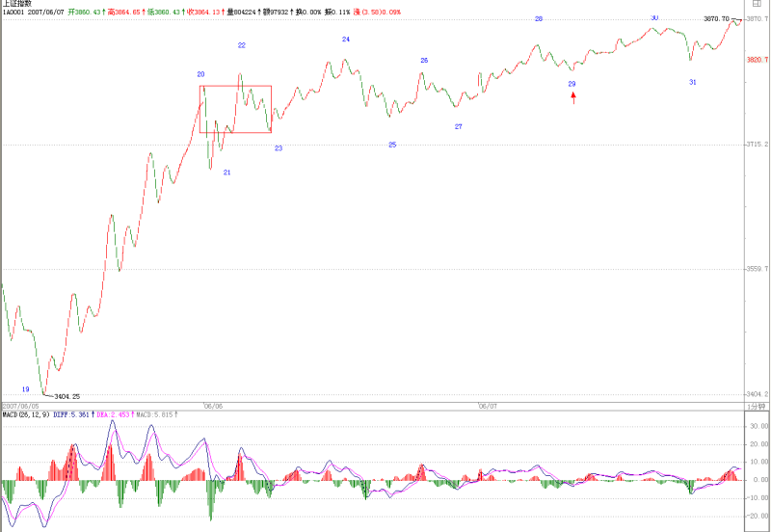Viewport: 771px width, 532px height.
Task: Click the 1A0001 stock code
Action: (13, 12)
